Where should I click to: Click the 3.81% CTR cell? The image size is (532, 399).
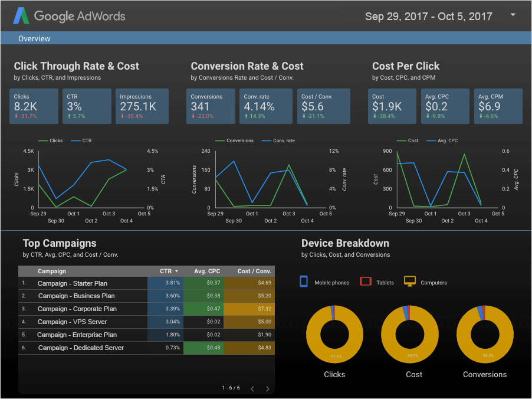pos(165,283)
